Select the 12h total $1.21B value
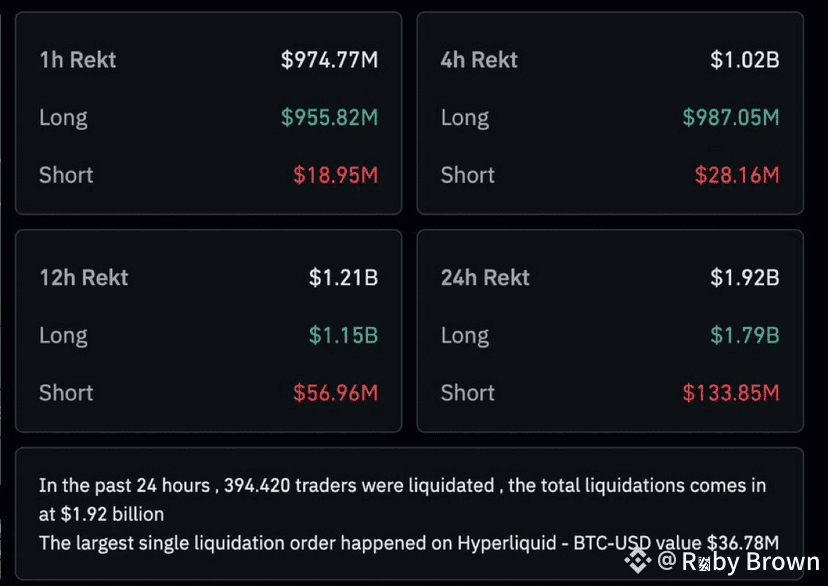This screenshot has width=828, height=586. point(343,278)
